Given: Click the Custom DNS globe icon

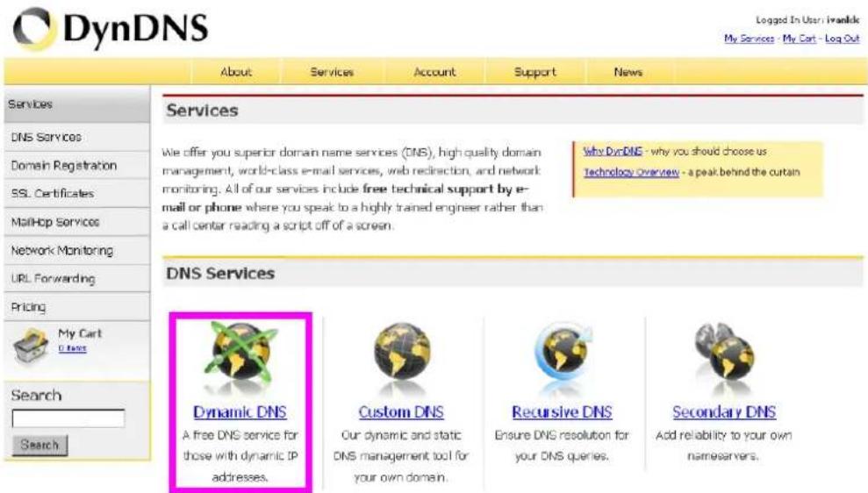Looking at the screenshot, I should (x=401, y=352).
